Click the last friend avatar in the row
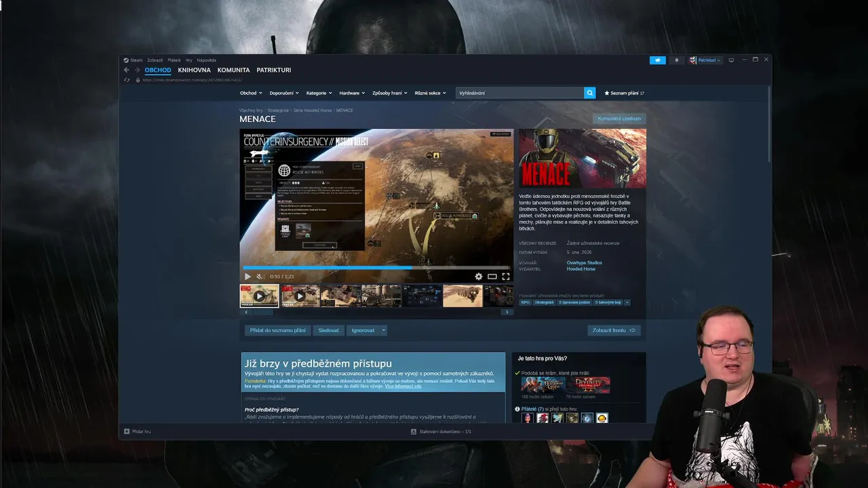This screenshot has width=868, height=488. pos(602,418)
